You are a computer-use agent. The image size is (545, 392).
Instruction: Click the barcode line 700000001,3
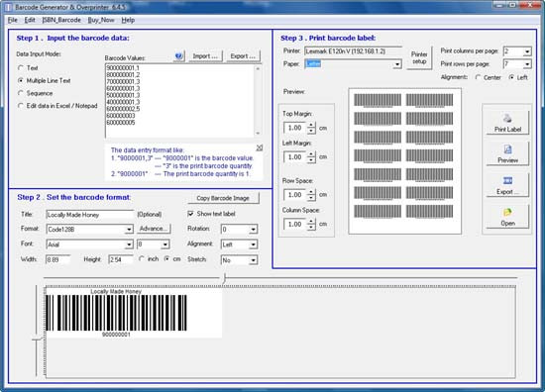coord(123,81)
